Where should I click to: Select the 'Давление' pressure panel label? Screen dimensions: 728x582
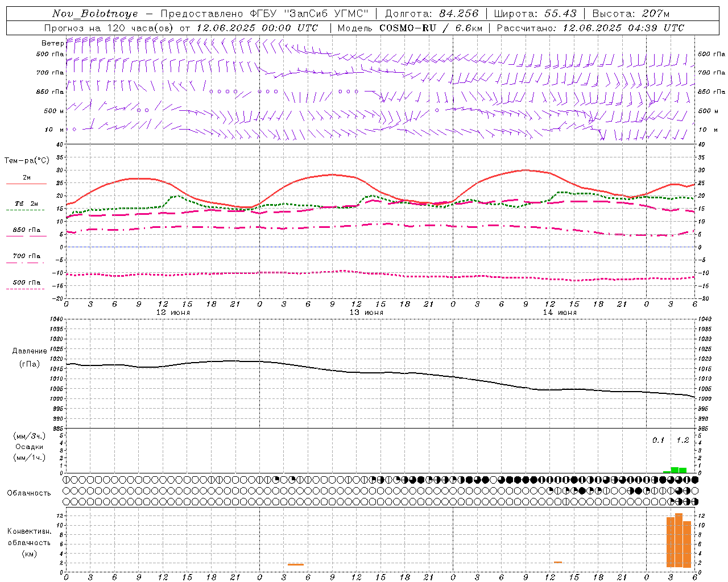pos(30,351)
